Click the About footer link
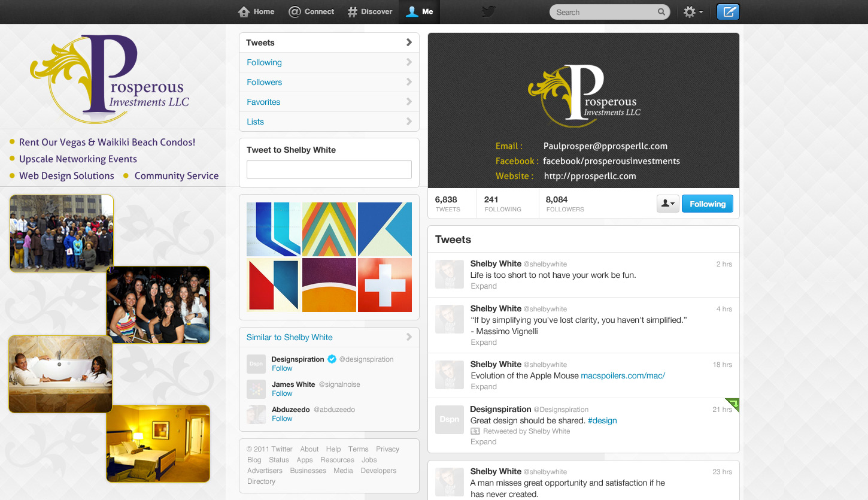Image resolution: width=868 pixels, height=500 pixels. coord(309,449)
